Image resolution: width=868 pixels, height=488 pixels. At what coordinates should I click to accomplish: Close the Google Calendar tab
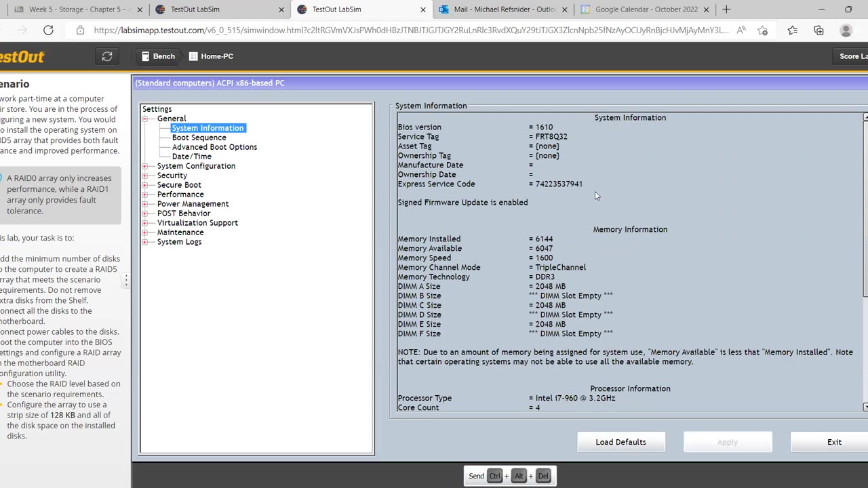point(706,9)
